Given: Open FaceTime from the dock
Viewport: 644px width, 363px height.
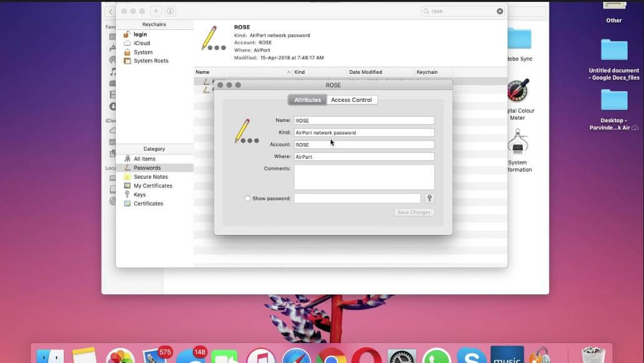Looking at the screenshot, I should pos(224,356).
